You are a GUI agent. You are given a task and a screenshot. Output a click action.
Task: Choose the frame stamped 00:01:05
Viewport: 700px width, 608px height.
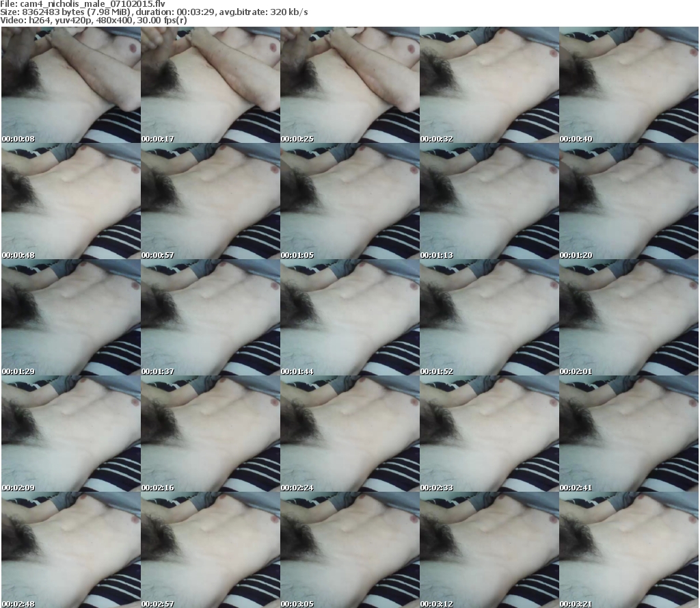[350, 201]
